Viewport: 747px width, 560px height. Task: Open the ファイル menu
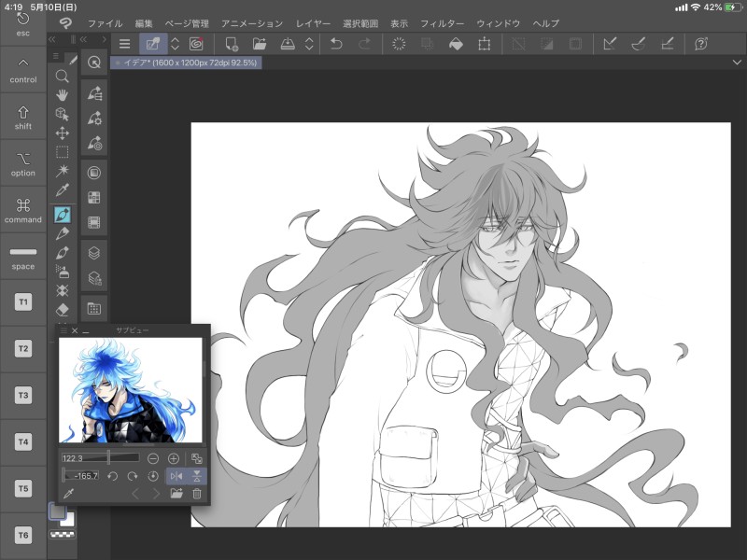tap(105, 23)
